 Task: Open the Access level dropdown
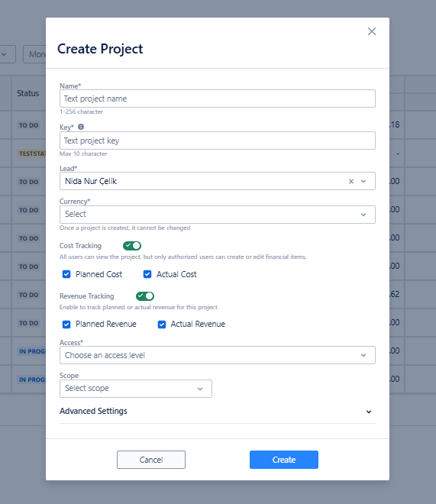point(218,355)
